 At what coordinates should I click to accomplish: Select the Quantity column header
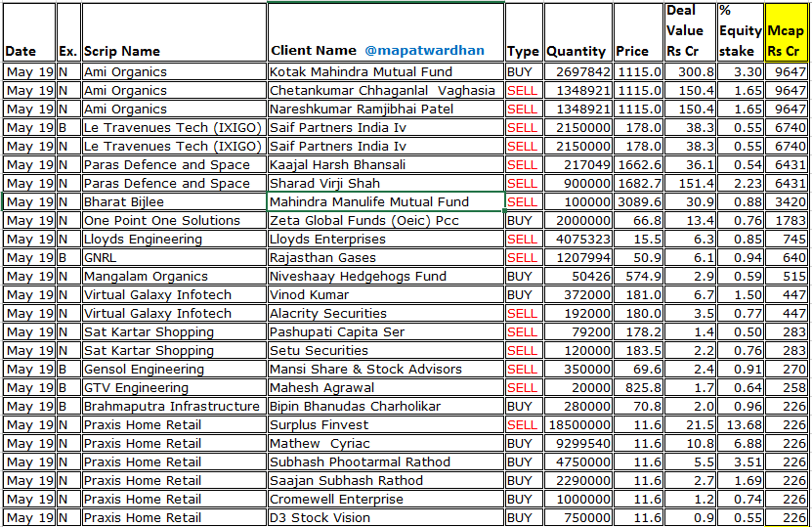[x=577, y=32]
